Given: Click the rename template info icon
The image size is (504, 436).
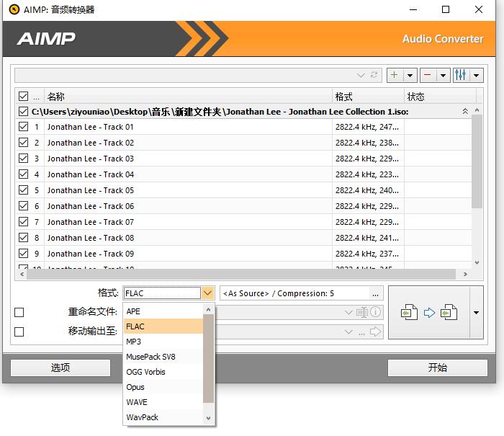Looking at the screenshot, I should pos(375,312).
